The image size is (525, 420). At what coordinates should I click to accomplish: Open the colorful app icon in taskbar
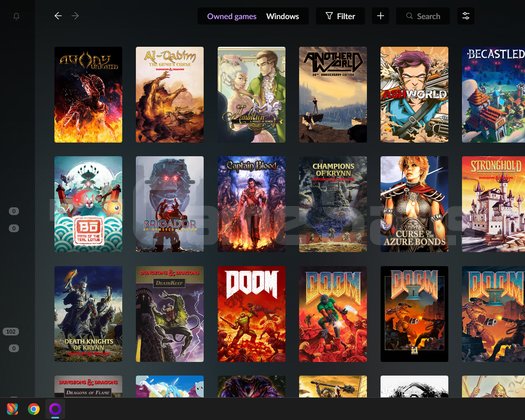(x=12, y=409)
